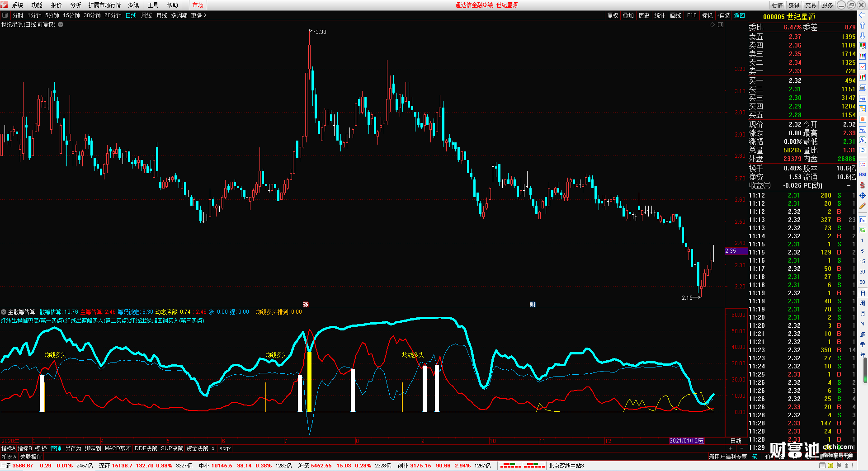Click the 画线 button
868x471 pixels.
[x=676, y=15]
